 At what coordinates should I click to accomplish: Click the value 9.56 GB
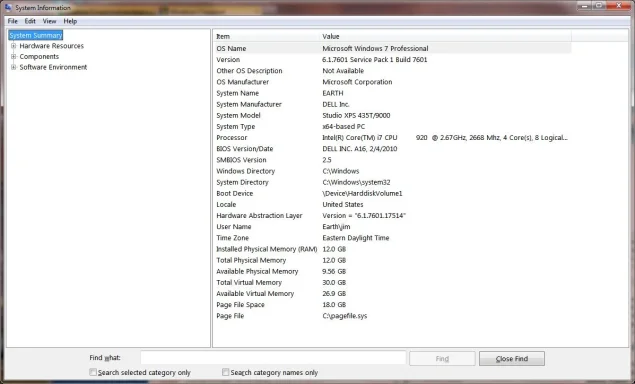click(x=334, y=271)
